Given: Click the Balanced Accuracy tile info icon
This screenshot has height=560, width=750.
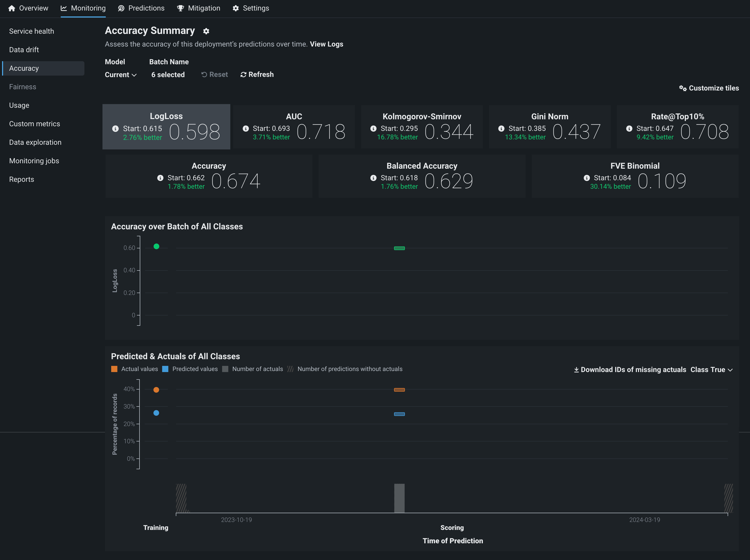Looking at the screenshot, I should (373, 178).
